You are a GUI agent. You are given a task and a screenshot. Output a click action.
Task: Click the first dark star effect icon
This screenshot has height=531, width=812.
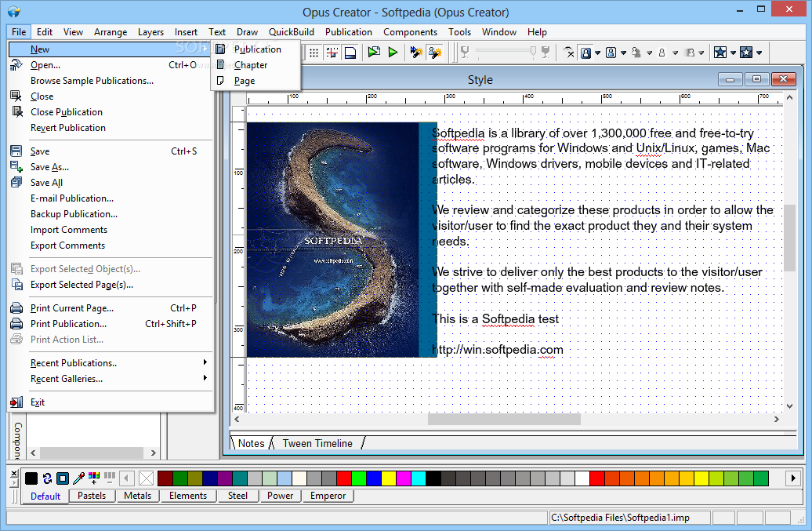[x=720, y=53]
